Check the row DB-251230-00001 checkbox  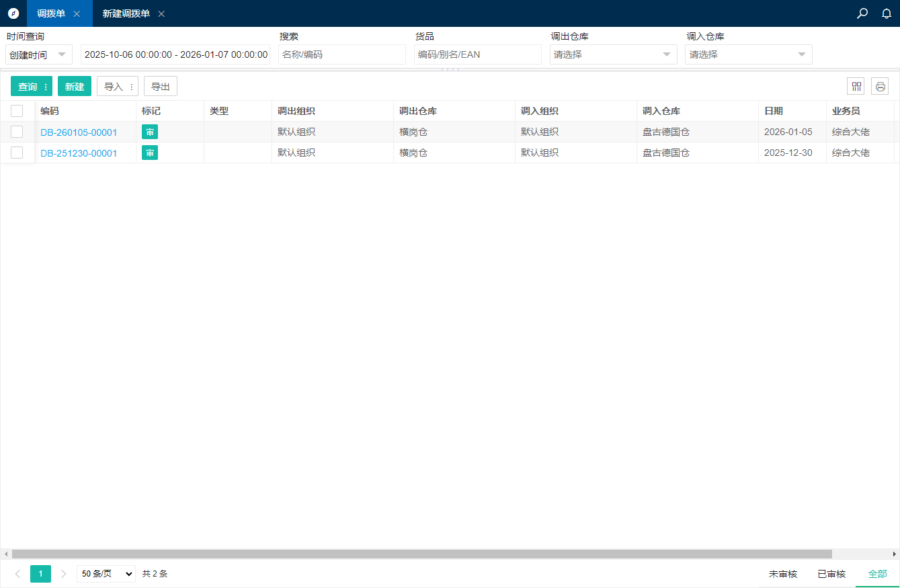coord(17,153)
